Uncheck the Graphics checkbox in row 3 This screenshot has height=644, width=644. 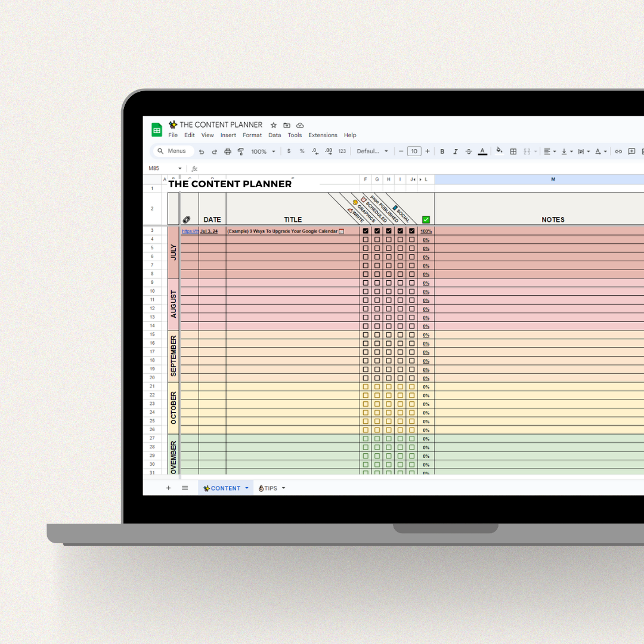tap(377, 231)
